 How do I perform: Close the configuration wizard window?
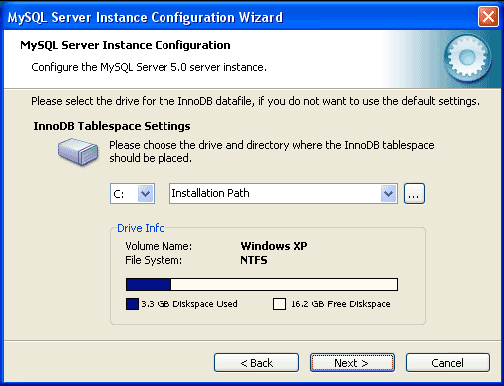coord(488,16)
